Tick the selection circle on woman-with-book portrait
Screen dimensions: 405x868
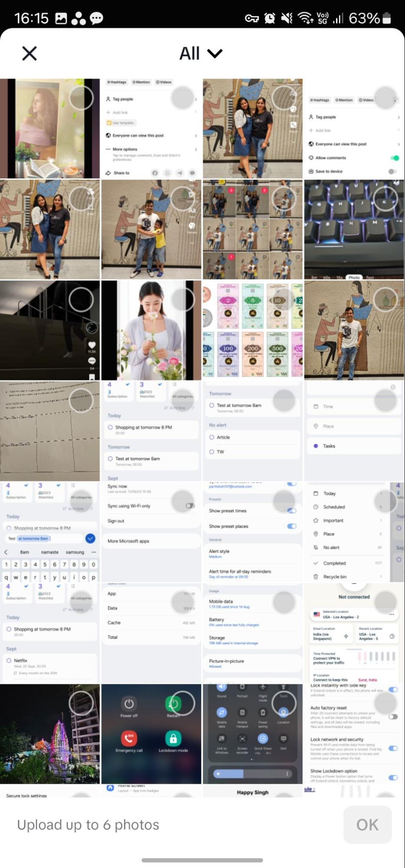point(81,98)
